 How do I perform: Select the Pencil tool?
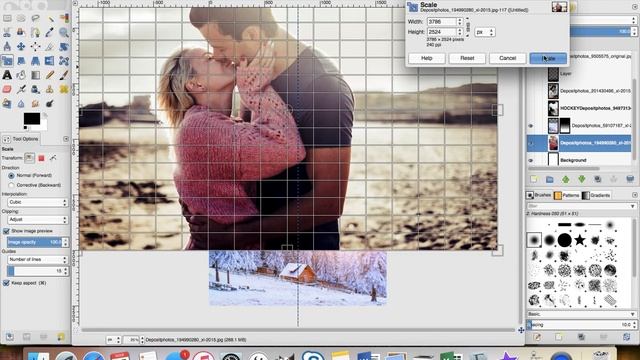(x=50, y=75)
